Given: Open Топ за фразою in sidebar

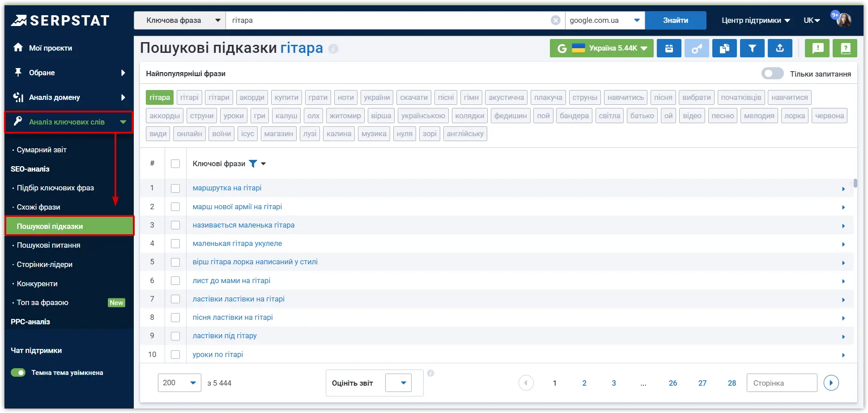Looking at the screenshot, I should point(43,302).
